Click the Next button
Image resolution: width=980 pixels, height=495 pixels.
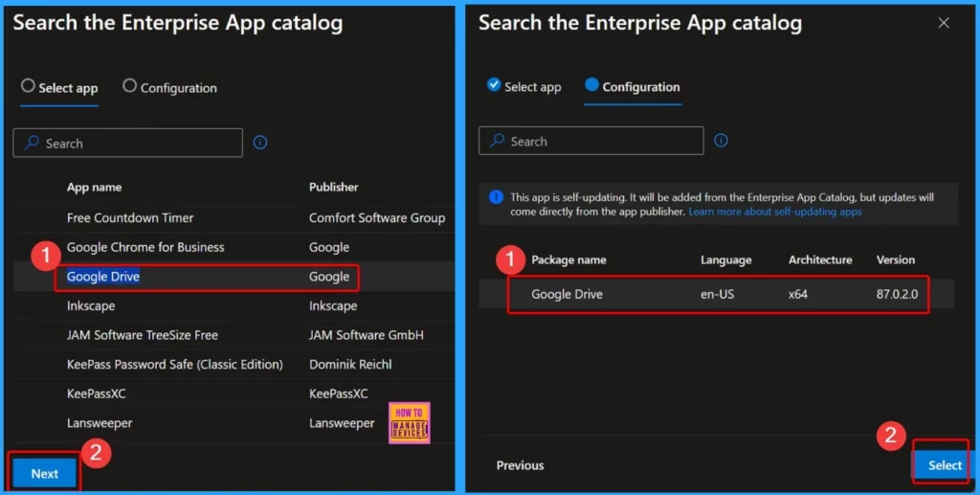click(44, 474)
